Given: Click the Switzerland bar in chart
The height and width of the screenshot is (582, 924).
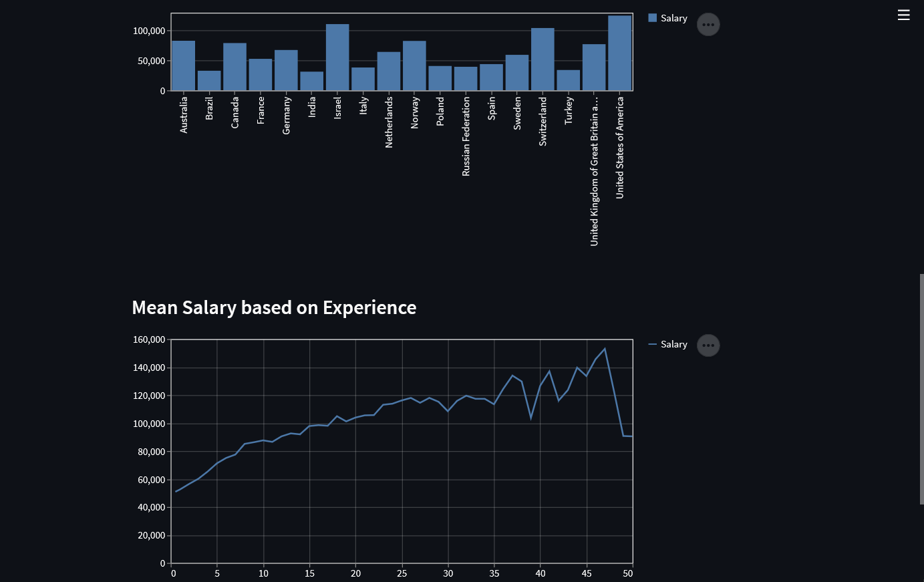Looking at the screenshot, I should pyautogui.click(x=543, y=59).
